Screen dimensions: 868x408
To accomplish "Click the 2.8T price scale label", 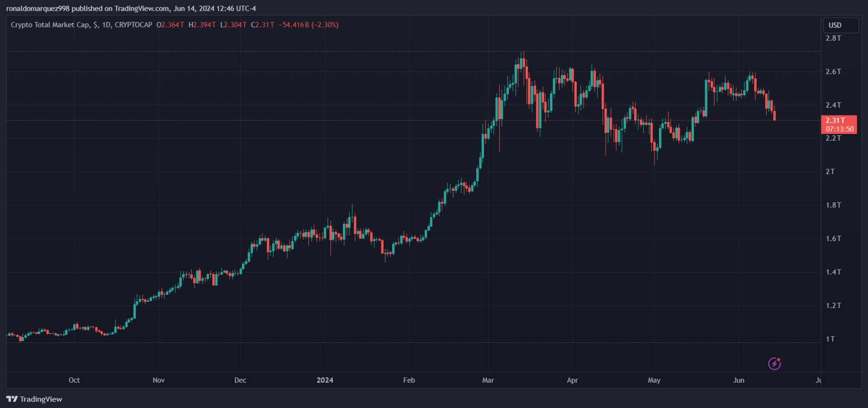I will (x=833, y=38).
